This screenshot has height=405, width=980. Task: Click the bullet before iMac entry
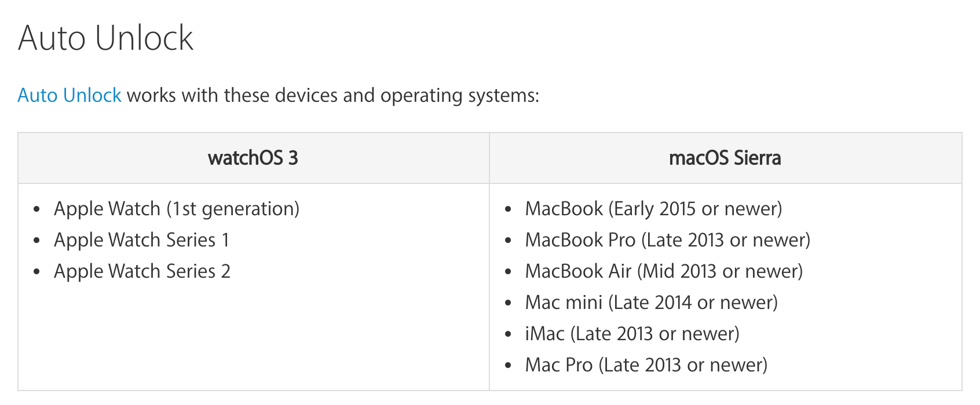508,334
